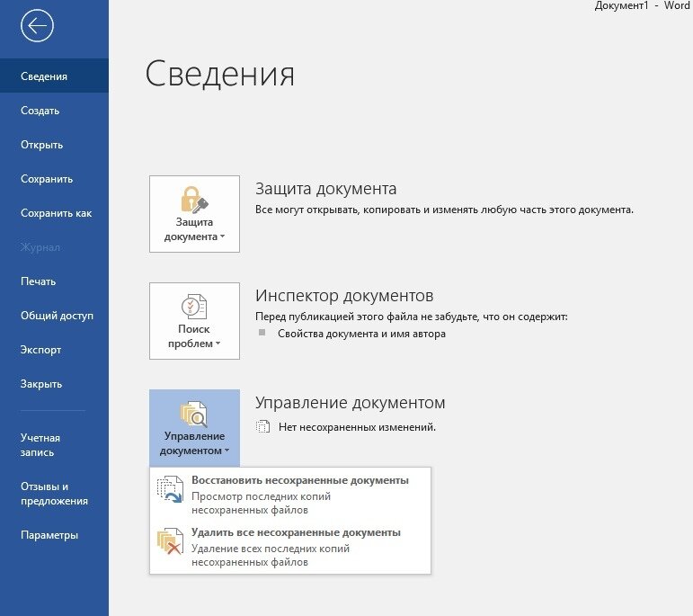This screenshot has width=693, height=616.
Task: Open Учетная запись in the sidebar
Action: click(54, 445)
